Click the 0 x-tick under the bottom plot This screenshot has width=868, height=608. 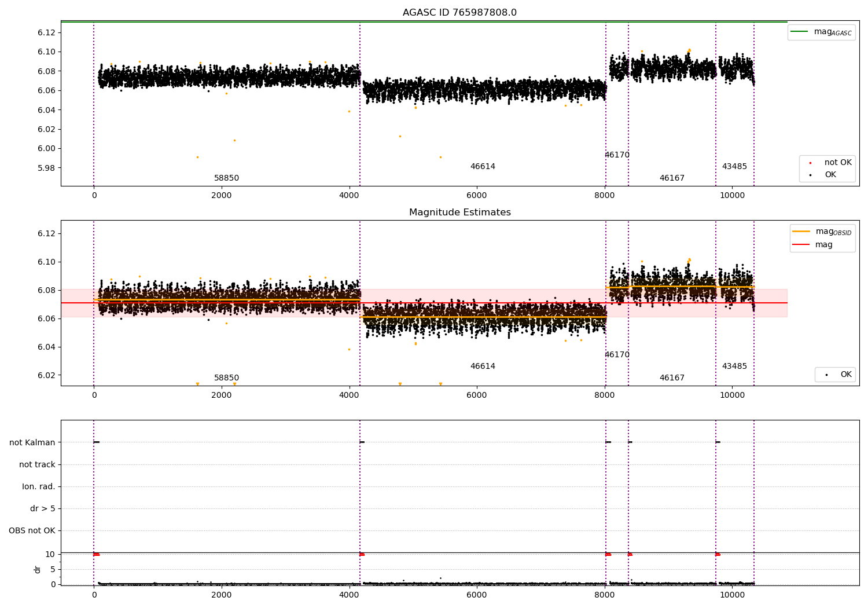(x=94, y=595)
